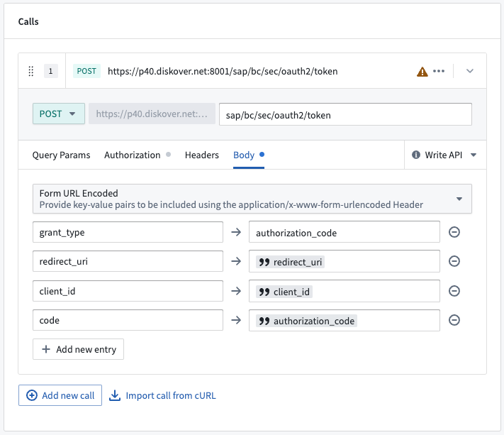Viewport: 504px width, 435px height.
Task: Click the Calls section heading
Action: coord(28,21)
